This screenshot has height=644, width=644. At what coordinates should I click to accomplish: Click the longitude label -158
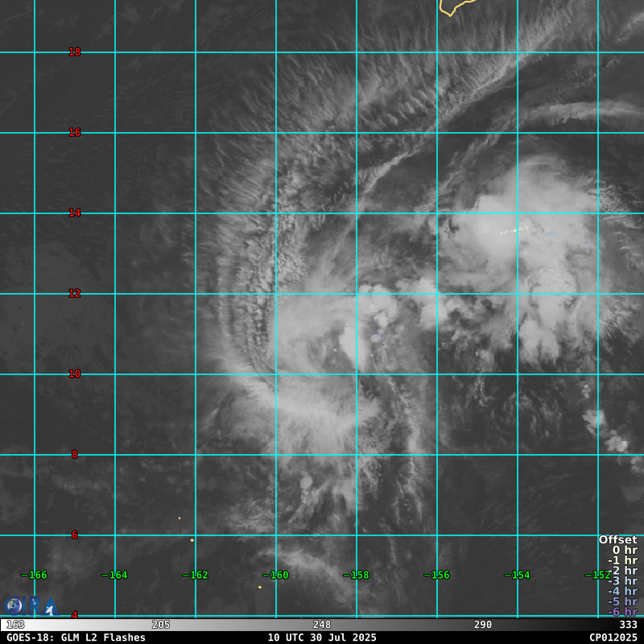coord(356,575)
